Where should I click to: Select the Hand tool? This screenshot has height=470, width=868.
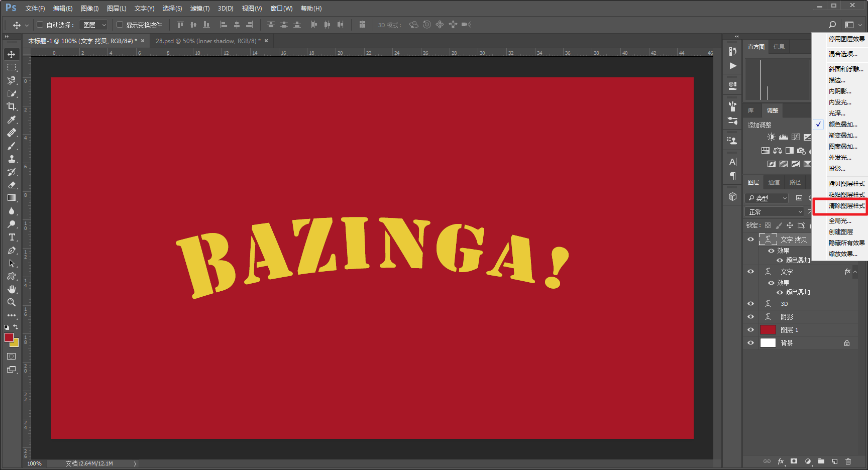click(11, 289)
